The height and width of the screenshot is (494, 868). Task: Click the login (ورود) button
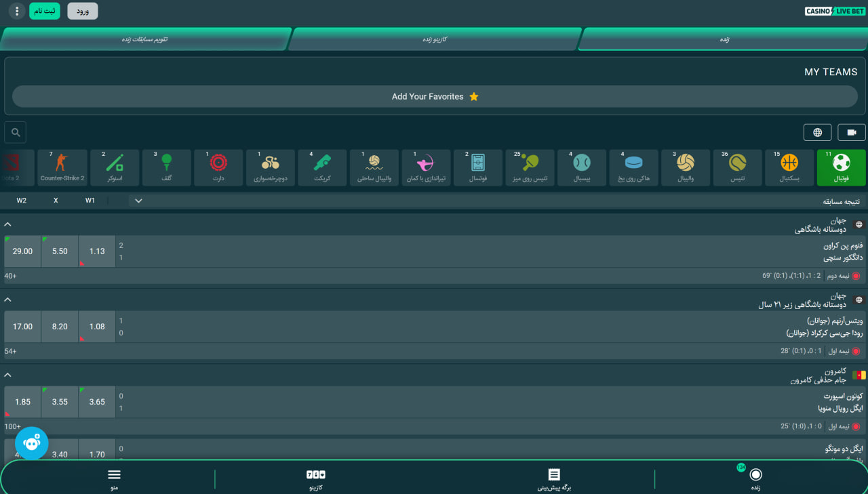(x=83, y=12)
